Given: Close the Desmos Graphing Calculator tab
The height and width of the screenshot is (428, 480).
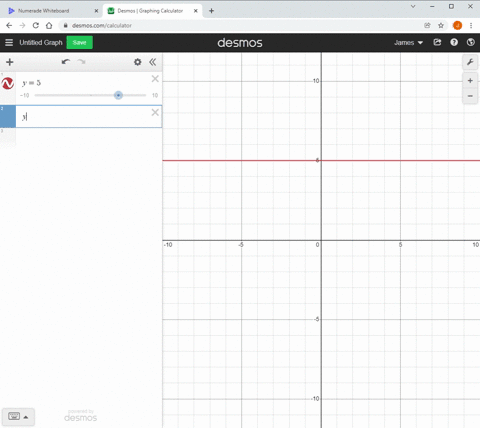Looking at the screenshot, I should pyautogui.click(x=196, y=11).
